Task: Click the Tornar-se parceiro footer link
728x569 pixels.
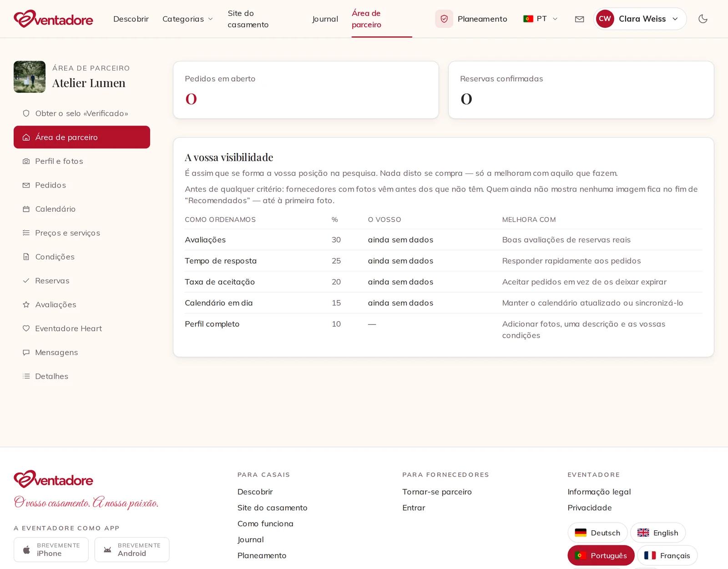Action: point(437,492)
